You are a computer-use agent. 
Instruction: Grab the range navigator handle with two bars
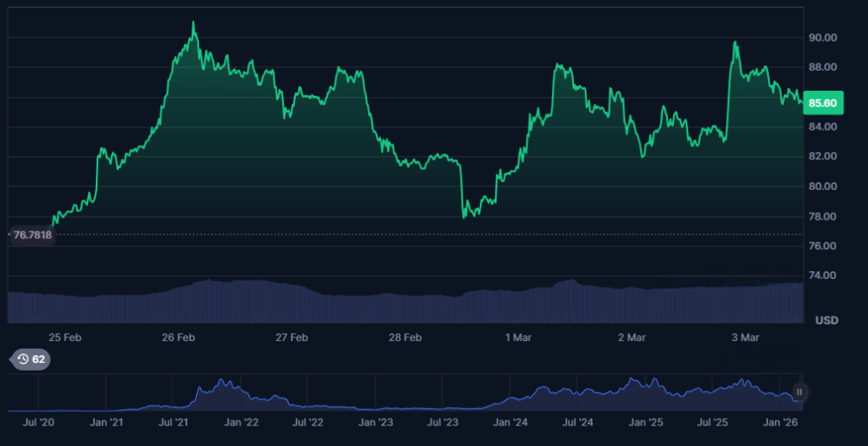[799, 392]
